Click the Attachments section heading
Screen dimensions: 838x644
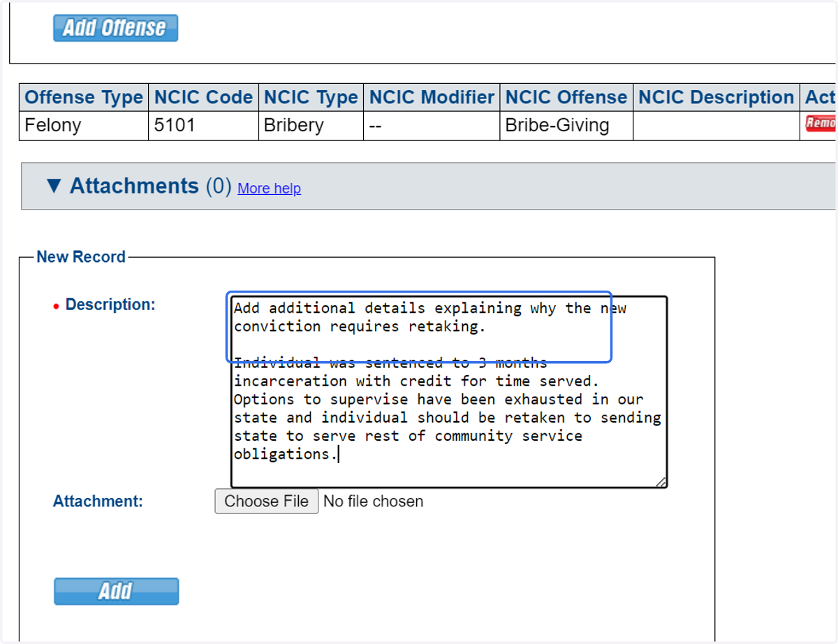[134, 186]
